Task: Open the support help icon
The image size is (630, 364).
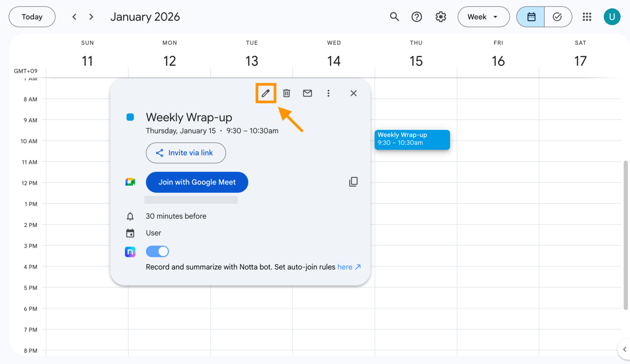Action: (x=417, y=17)
